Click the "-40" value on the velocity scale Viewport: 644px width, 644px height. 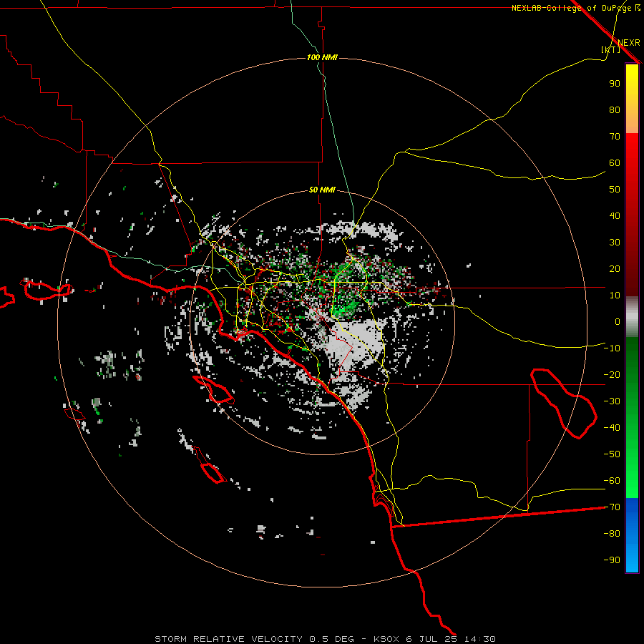point(612,428)
